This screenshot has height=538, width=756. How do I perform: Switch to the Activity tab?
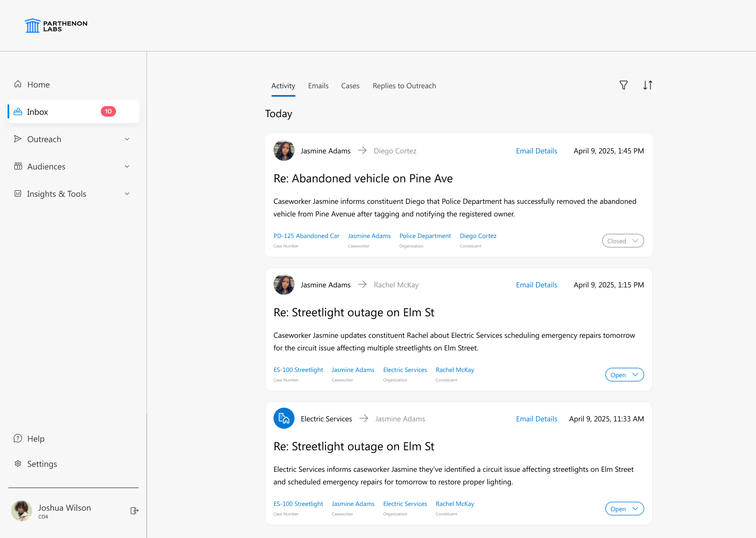[x=283, y=86]
